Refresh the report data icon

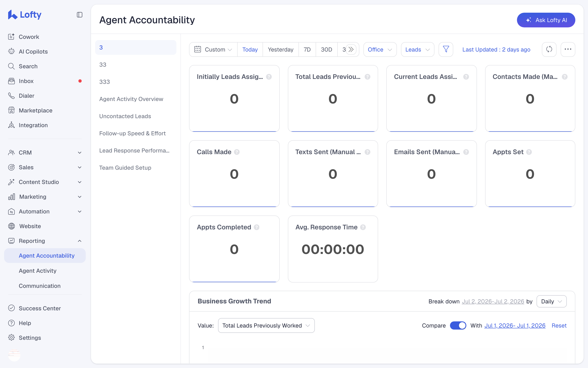[x=549, y=49]
